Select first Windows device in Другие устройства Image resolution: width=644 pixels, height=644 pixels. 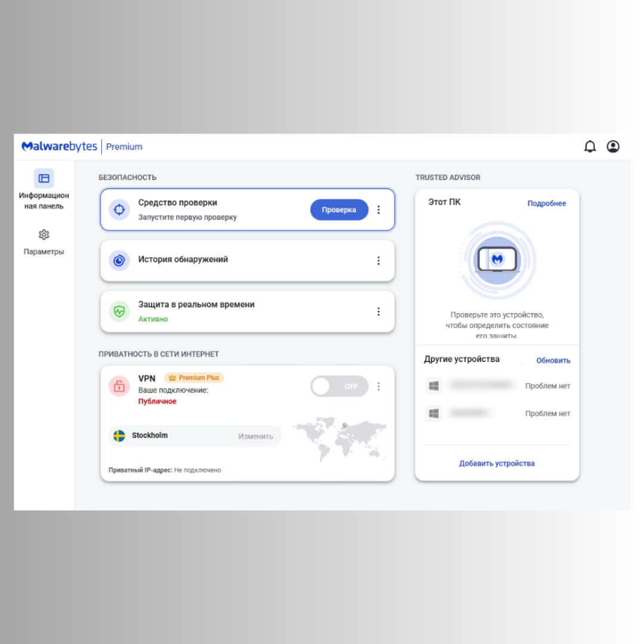coord(497,386)
